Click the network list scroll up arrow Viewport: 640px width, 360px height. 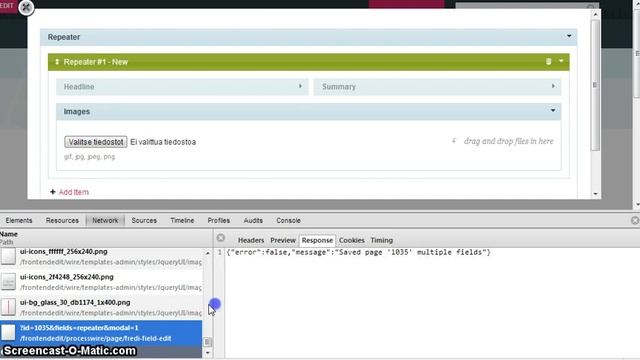208,253
